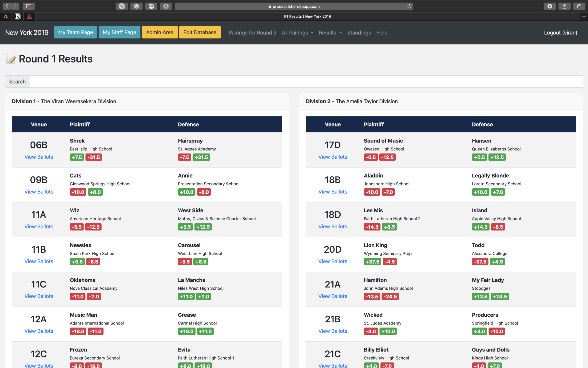Viewport: 588px width, 368px height.
Task: Click the Safari back arrow button
Action: pyautogui.click(x=7, y=6)
